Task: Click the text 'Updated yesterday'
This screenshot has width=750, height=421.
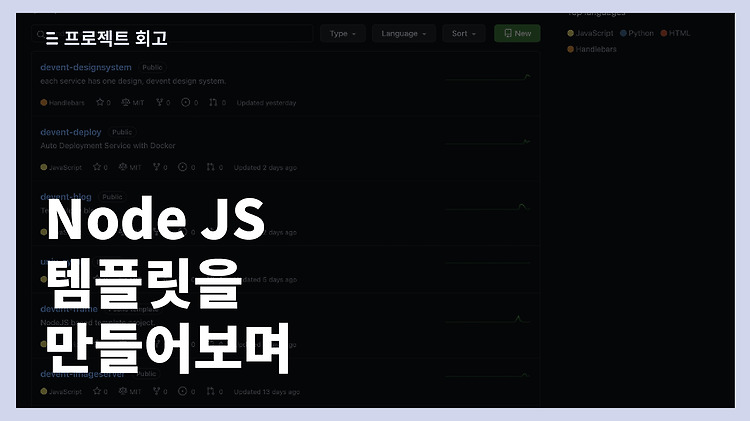Action: pos(266,103)
